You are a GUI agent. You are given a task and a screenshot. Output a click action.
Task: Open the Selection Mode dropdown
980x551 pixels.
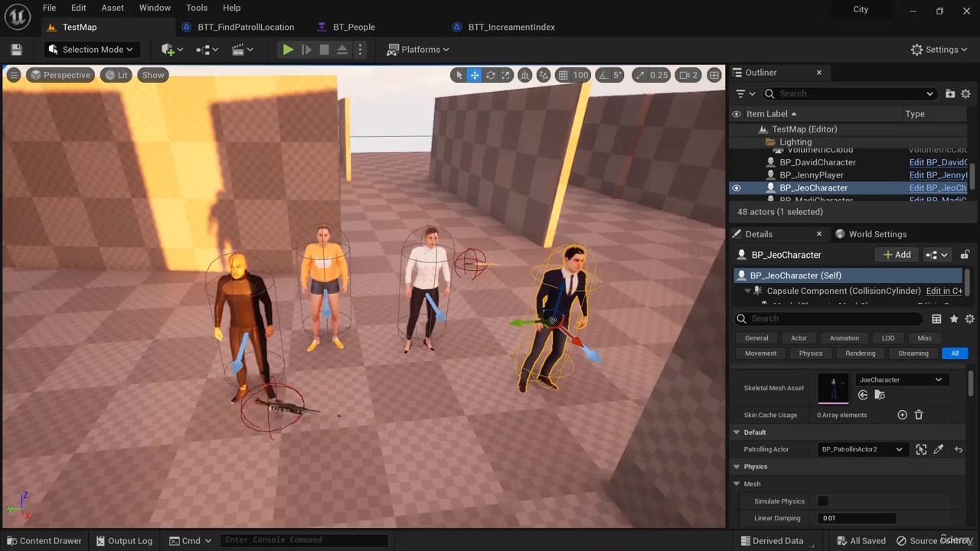coord(90,50)
